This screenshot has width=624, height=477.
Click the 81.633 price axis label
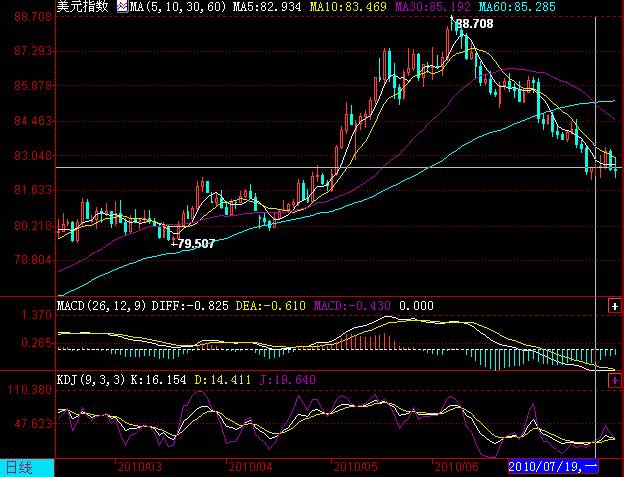coord(33,190)
